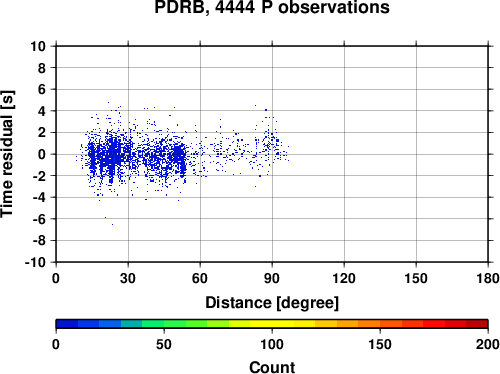Pick the teal colorbar segment just before 50

(x=131, y=324)
